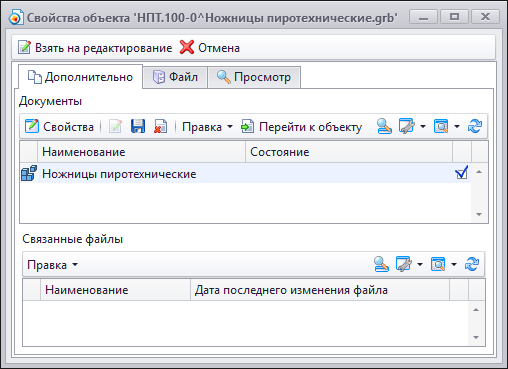Click the search user icon in linked files toolbar
Screen dimensions: 508x369
point(381,264)
